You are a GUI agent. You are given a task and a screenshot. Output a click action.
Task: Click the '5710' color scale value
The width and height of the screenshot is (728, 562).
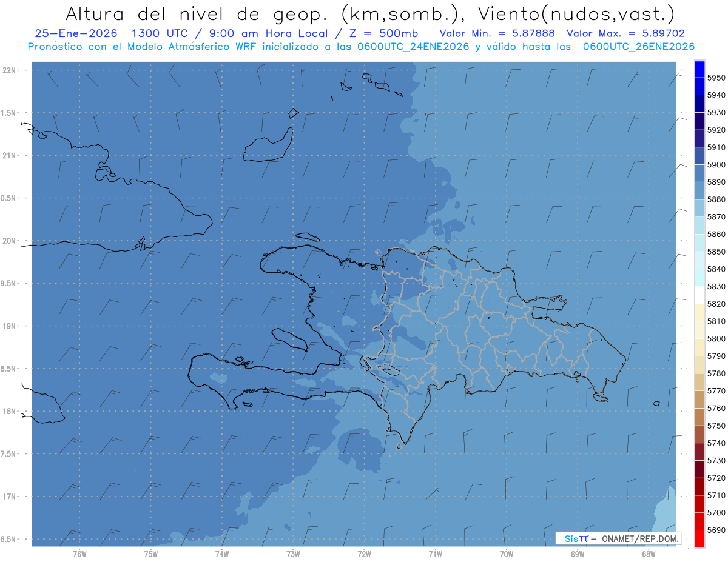click(x=716, y=495)
